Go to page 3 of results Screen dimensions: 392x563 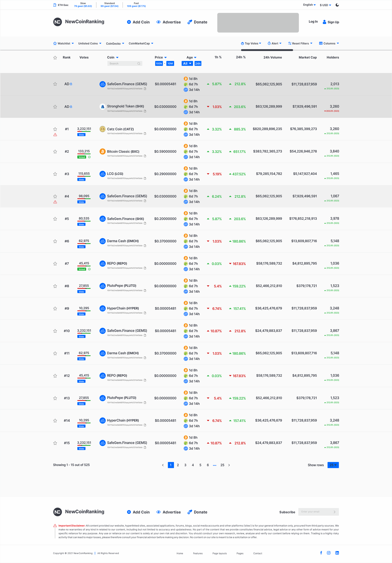[185, 465]
